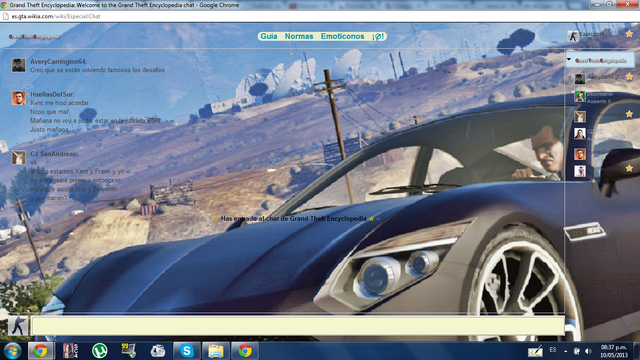Click the green-haired away user's avatar in the sidebar
This screenshot has width=640, height=360.
coord(580,96)
